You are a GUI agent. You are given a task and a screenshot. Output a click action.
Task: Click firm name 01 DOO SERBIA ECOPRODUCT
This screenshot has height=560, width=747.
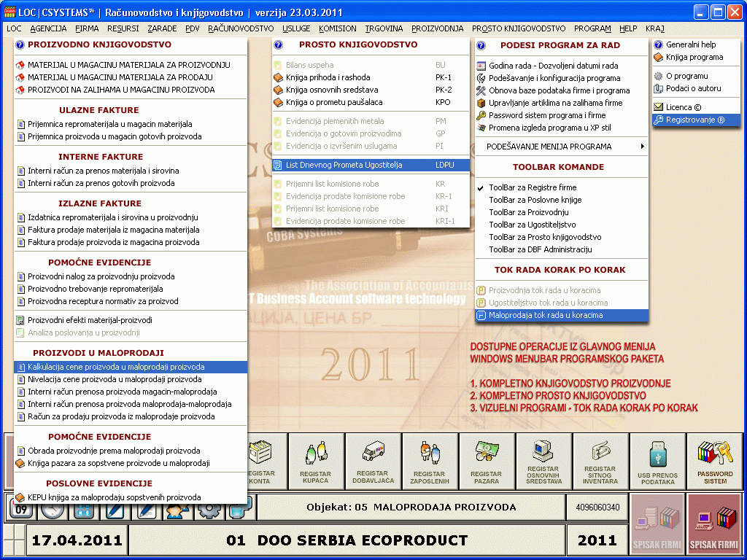pos(347,541)
